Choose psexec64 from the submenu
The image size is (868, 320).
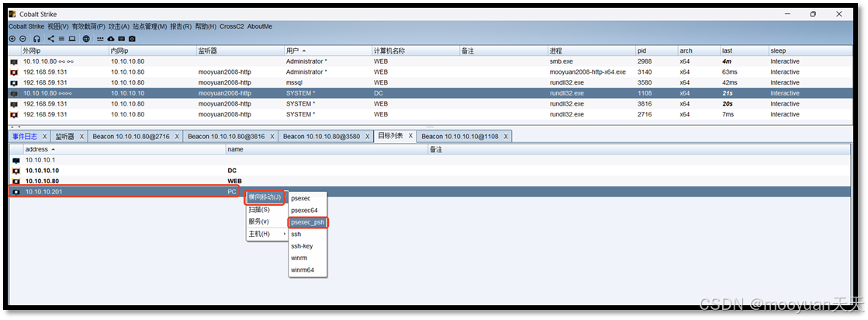point(308,210)
